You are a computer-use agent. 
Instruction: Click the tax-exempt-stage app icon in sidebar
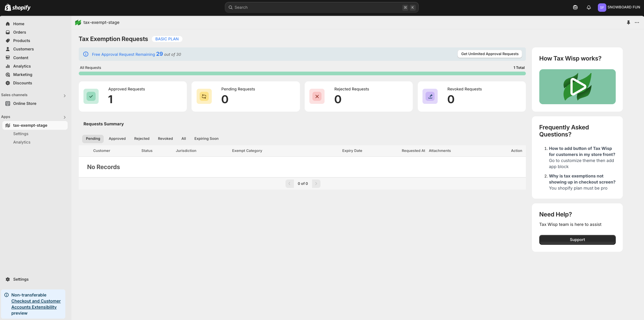point(8,125)
